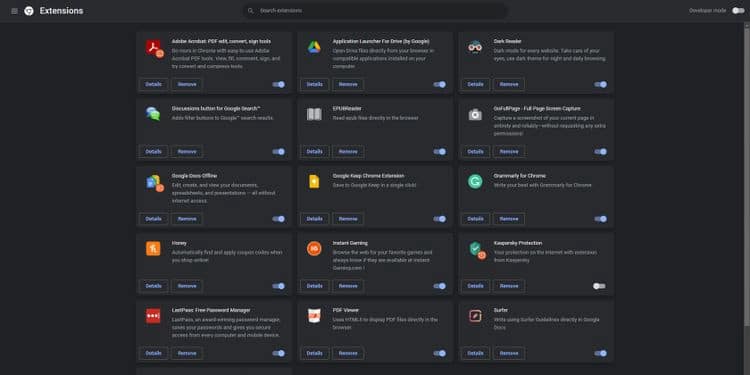Open Details for EPUBReader
The image size is (750, 375).
315,152
